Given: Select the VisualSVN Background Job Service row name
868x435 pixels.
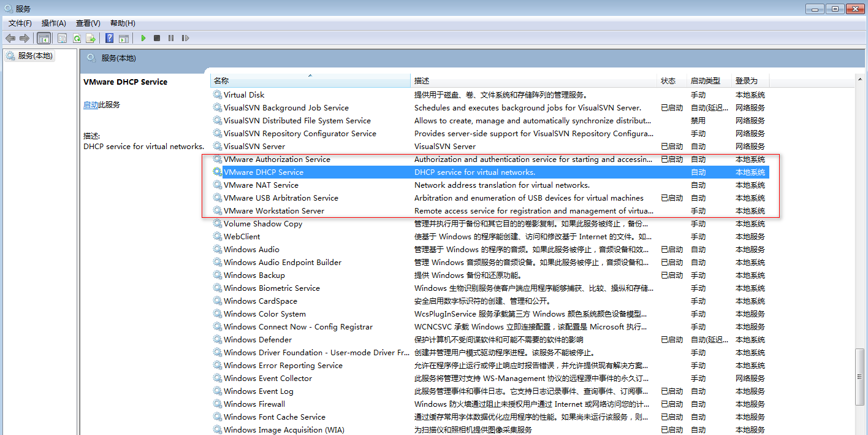Looking at the screenshot, I should point(286,107).
